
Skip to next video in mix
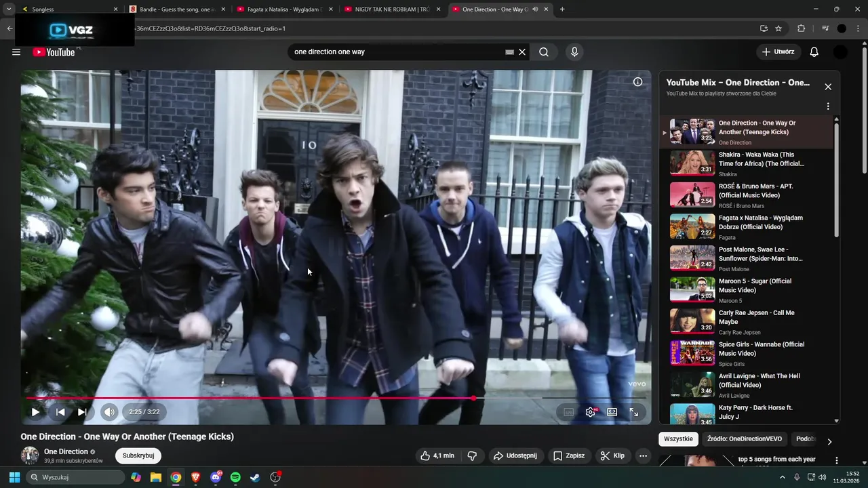pos(82,411)
